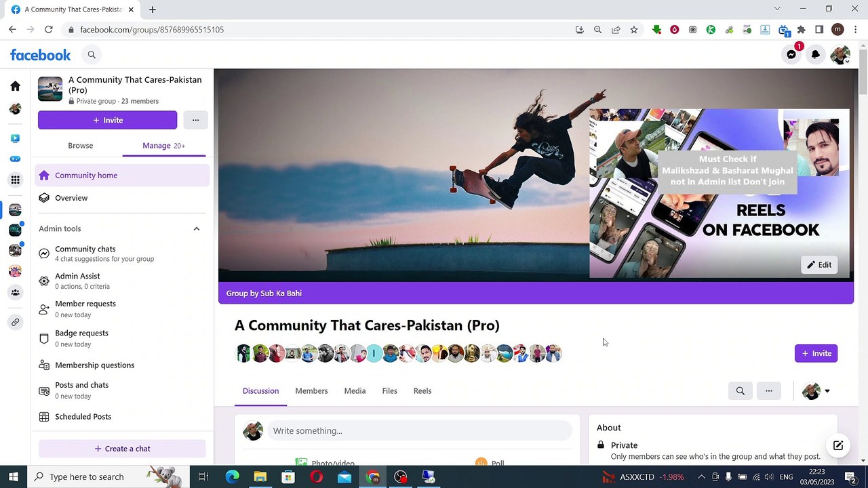Viewport: 868px width, 488px height.
Task: Open Admin Assist
Action: pos(122,281)
